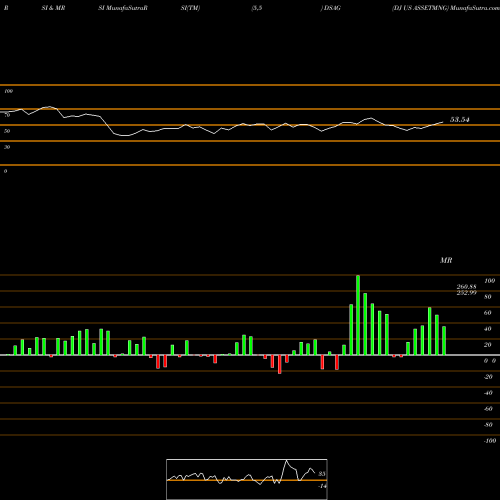Click the end of the RSI line
The height and width of the screenshot is (500, 500).
[443, 122]
